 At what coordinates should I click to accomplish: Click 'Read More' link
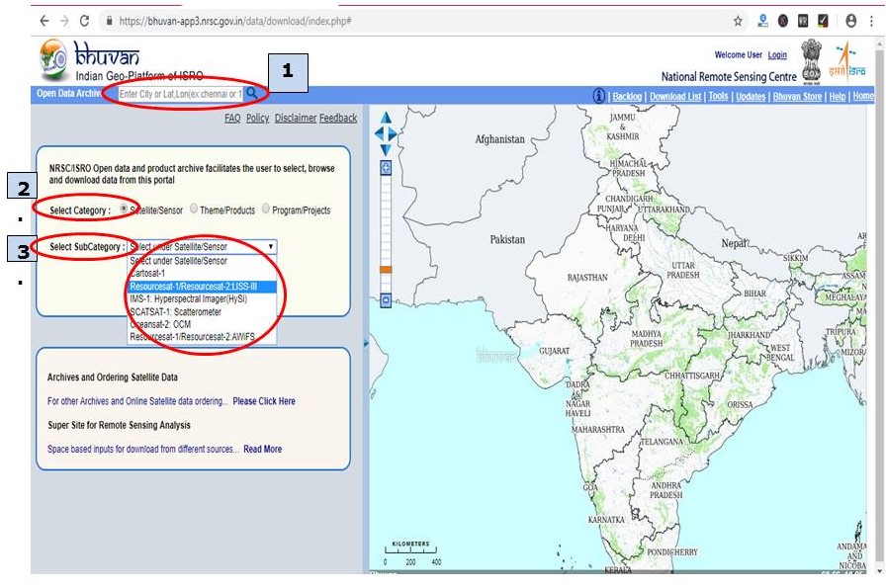tap(263, 449)
